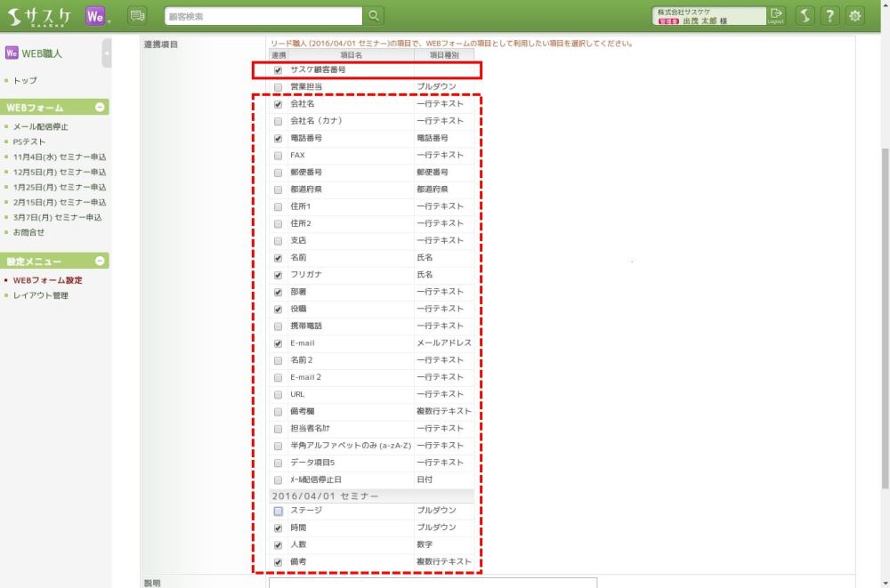890x588 pixels.
Task: Open the purple We app switcher icon
Action: [x=97, y=16]
